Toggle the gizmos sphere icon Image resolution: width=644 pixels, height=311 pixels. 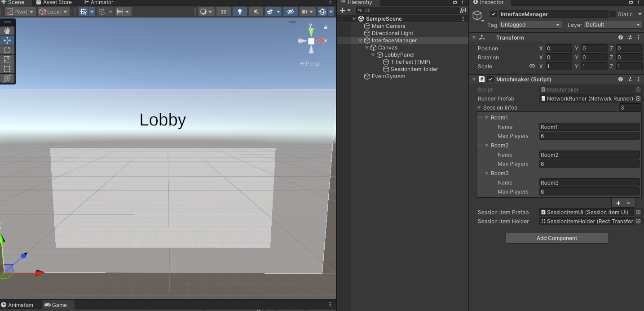click(x=322, y=12)
